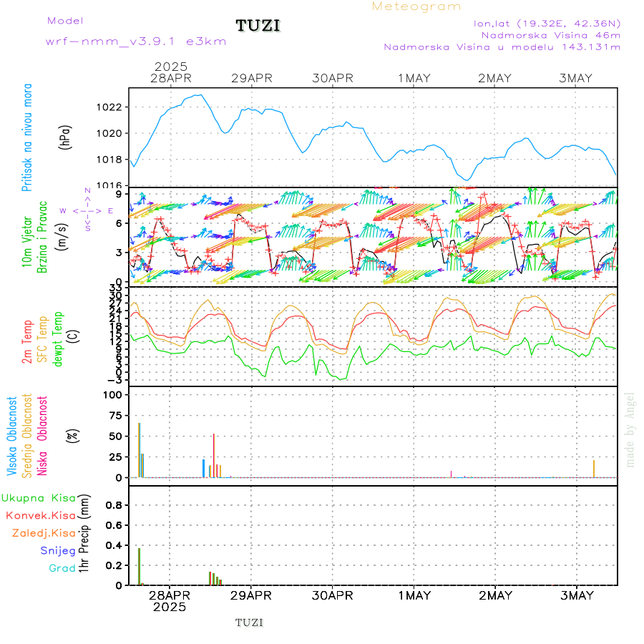Click the Zaledj.Kisa legend entry

point(44,532)
